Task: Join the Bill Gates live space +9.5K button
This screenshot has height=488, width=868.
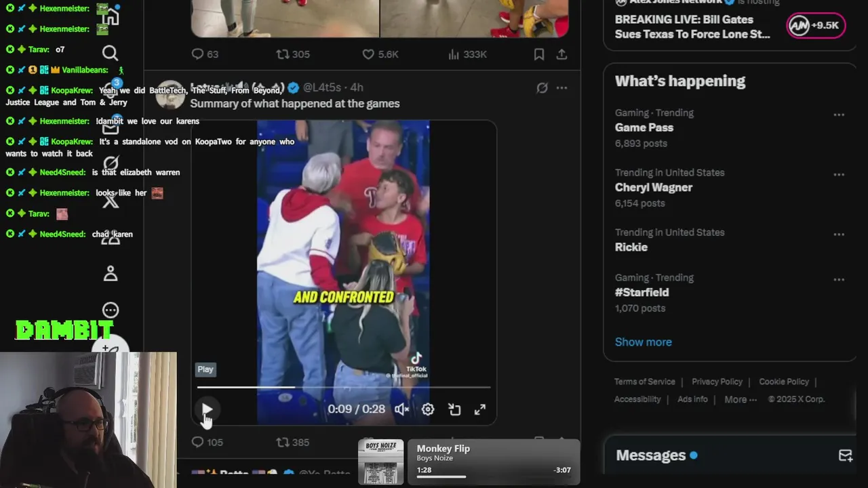Action: pyautogui.click(x=816, y=25)
